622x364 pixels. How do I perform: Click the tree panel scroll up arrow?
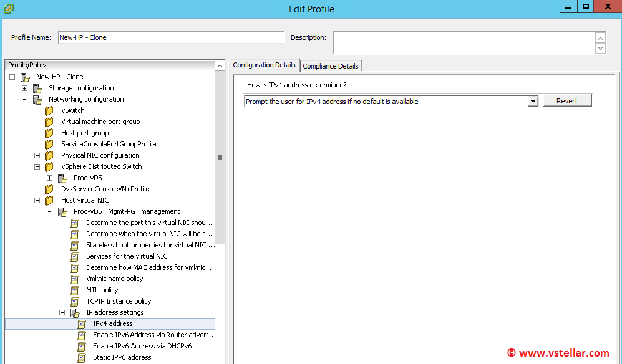(220, 65)
